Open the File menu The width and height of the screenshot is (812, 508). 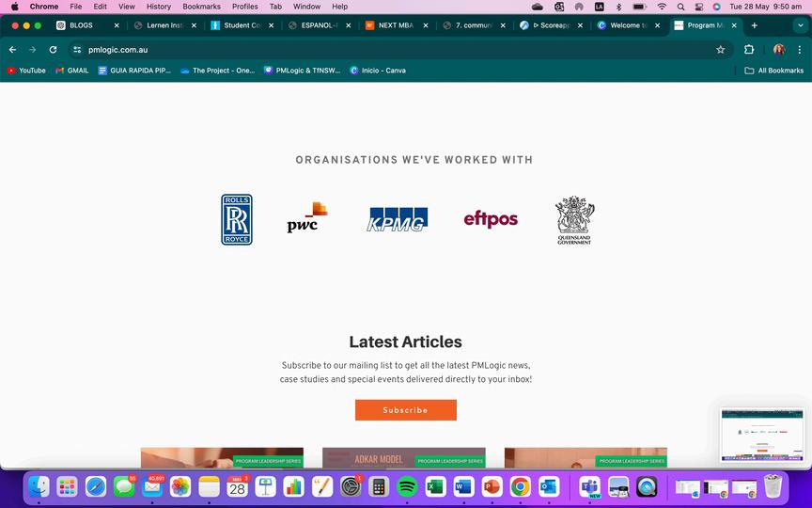[x=75, y=7]
